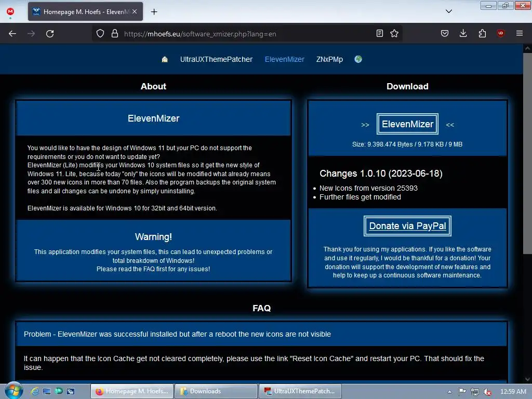Screen dimensions: 532x399
Task: Close the Homepage M. Hoefs tab
Action: 135,11
